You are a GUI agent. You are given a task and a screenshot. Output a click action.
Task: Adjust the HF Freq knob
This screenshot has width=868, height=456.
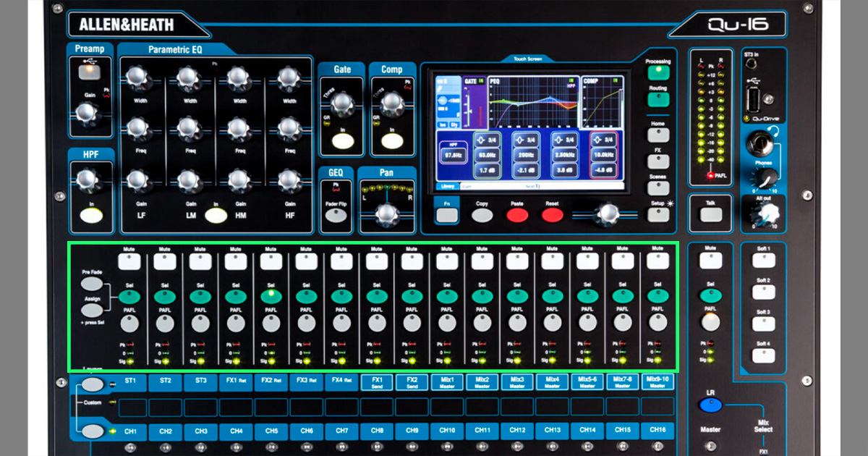click(x=289, y=129)
